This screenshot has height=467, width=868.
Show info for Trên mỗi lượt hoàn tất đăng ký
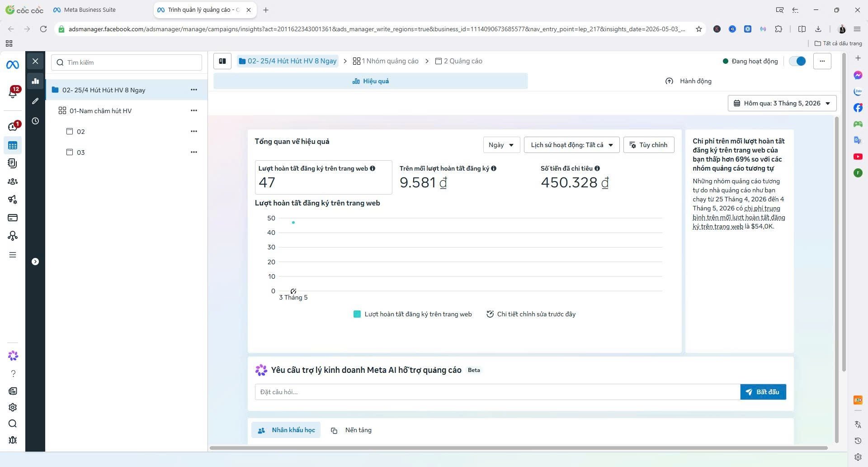494,168
